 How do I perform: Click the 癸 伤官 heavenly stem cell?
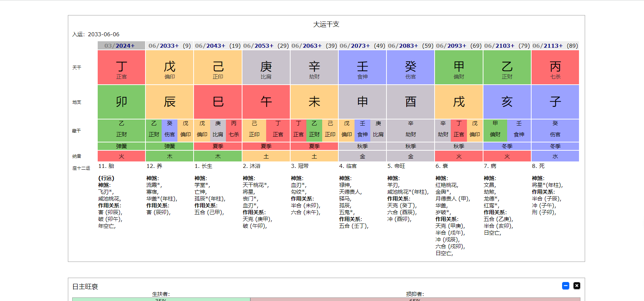point(411,67)
